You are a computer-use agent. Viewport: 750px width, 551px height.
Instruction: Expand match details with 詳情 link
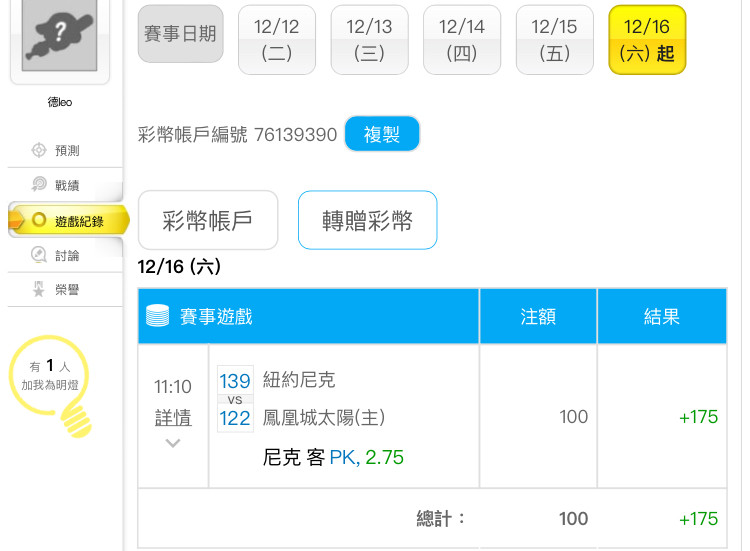click(173, 417)
